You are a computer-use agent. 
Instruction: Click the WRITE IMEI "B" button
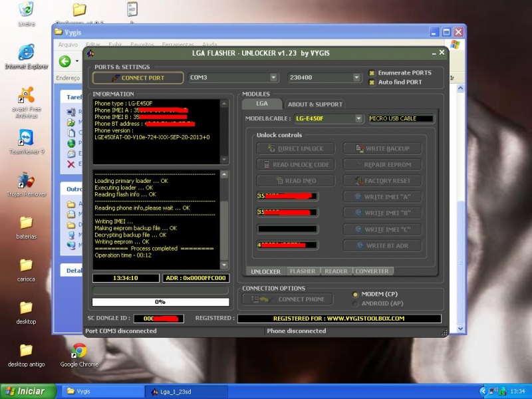click(x=382, y=213)
